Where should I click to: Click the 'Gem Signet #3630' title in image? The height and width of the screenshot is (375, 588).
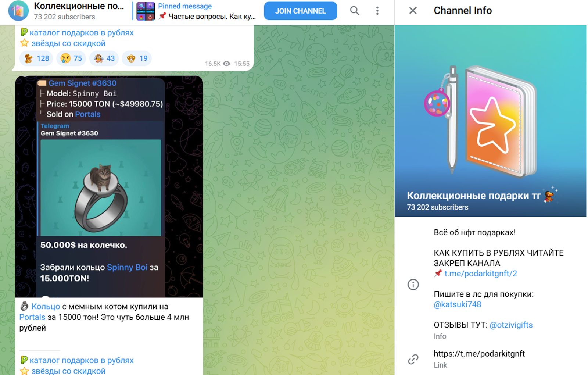(x=82, y=83)
